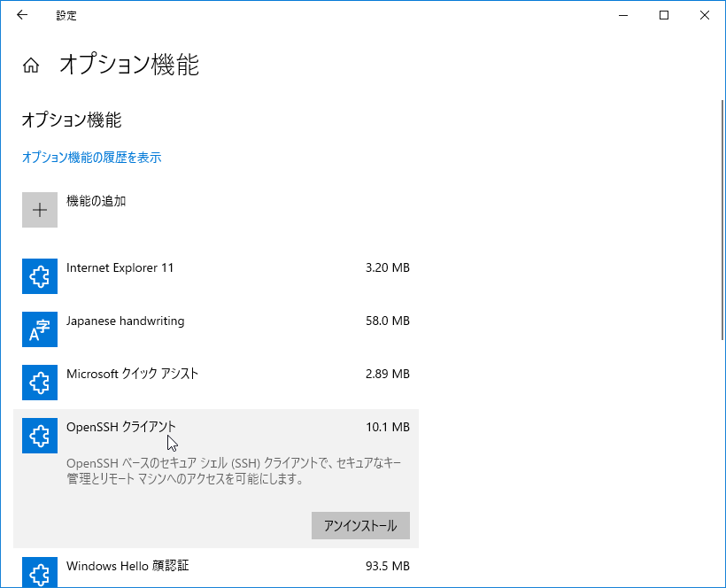The image size is (726, 588).
Task: Click the 設定 title in the title bar
Action: click(66, 15)
